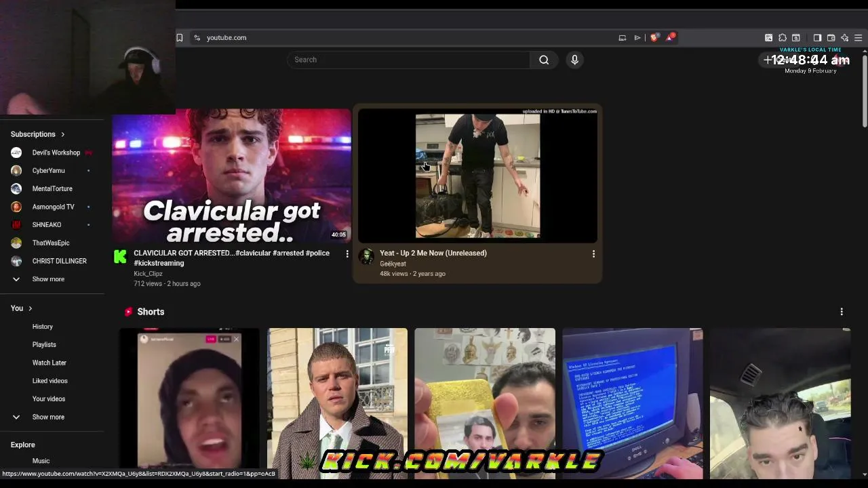Open the QR code toolbar icon
This screenshot has height=488, width=868.
tap(768, 38)
